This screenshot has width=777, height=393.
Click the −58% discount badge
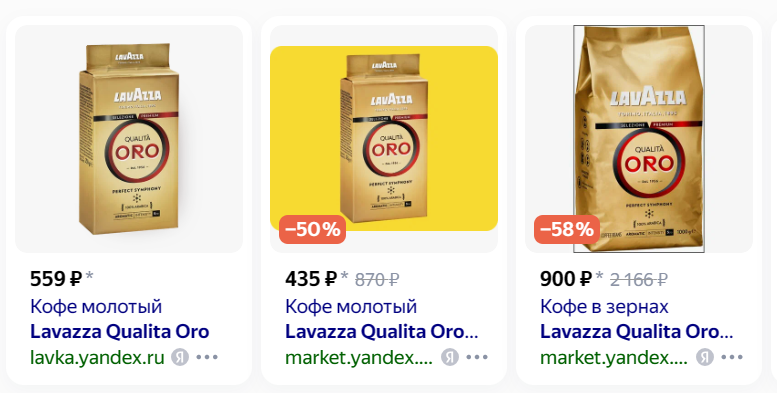pyautogui.click(x=567, y=229)
